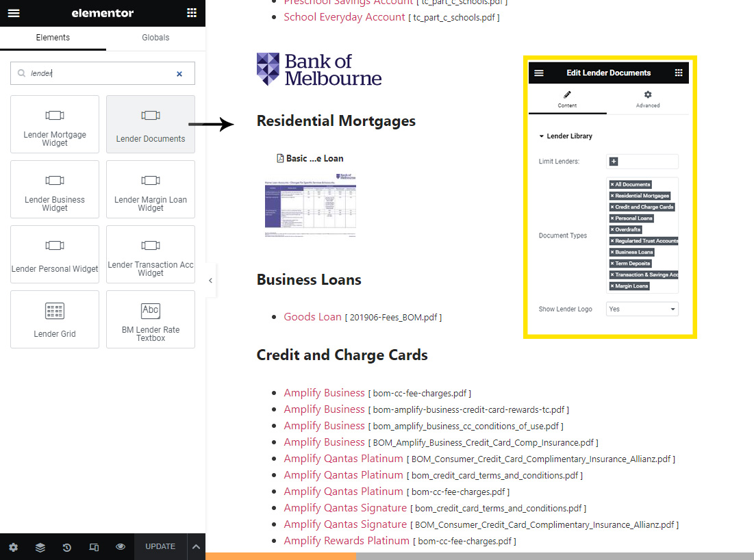Screen dimensions: 754x560
Task: Click the Limit Lenders input field
Action: coord(642,162)
